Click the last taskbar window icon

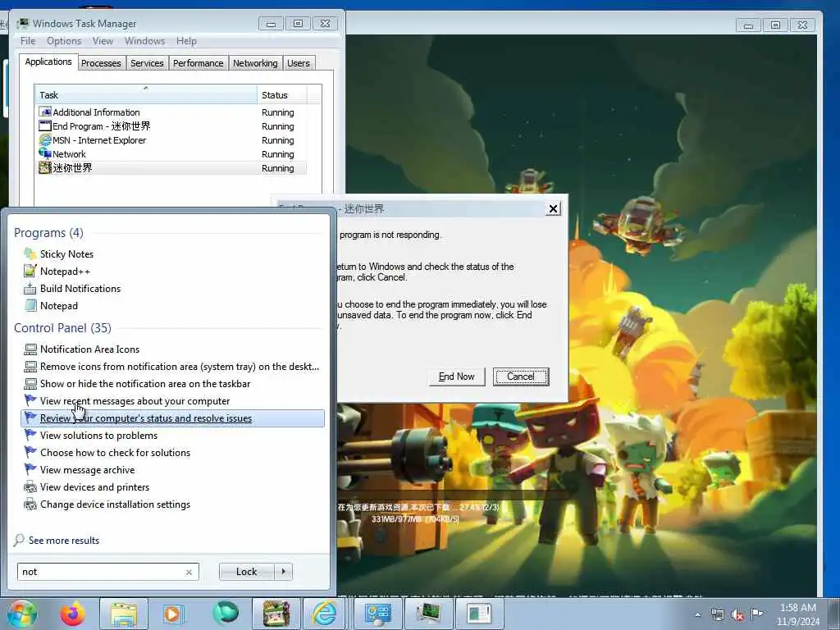coord(479,614)
